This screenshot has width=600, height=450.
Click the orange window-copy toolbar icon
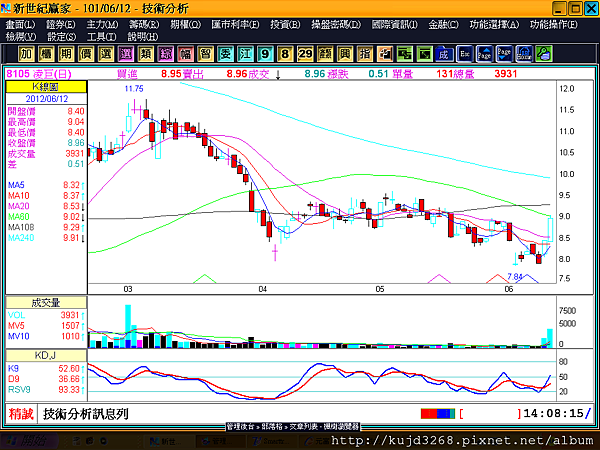pos(384,54)
